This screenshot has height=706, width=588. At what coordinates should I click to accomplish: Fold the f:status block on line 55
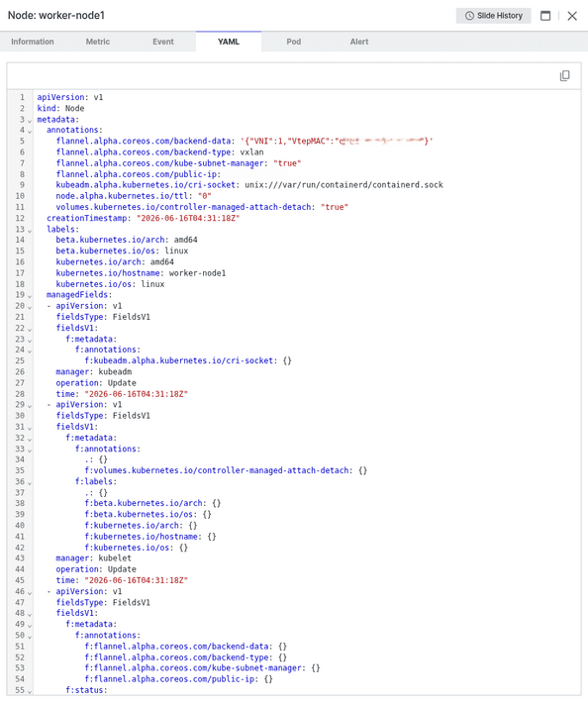(30, 691)
